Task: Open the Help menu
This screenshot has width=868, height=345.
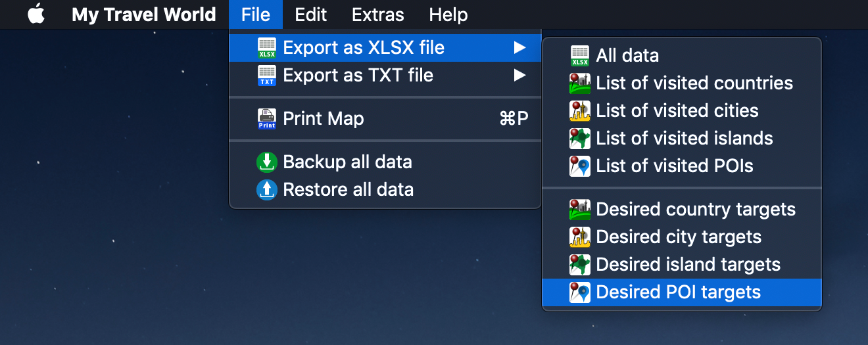Action: click(448, 14)
